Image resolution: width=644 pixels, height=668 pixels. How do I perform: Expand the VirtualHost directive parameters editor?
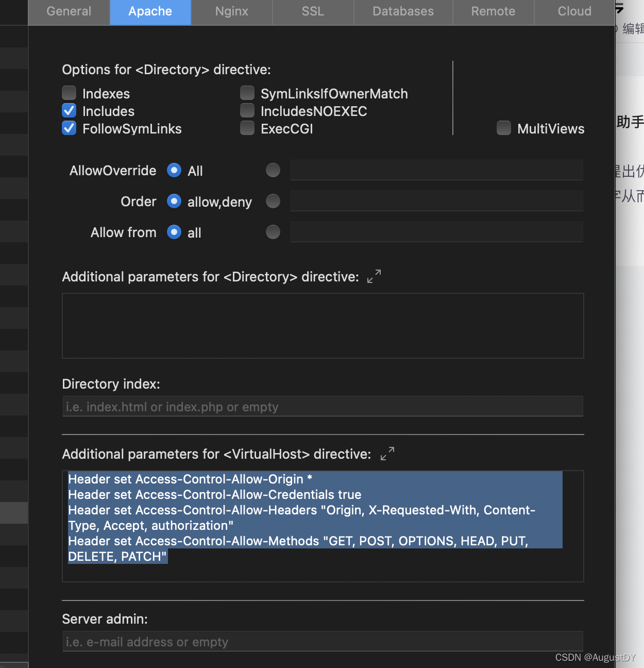click(387, 454)
